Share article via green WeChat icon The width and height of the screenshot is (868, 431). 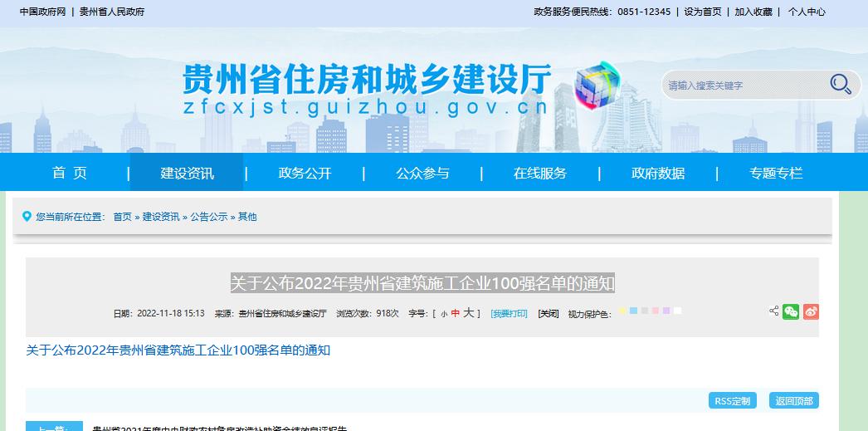coord(791,312)
